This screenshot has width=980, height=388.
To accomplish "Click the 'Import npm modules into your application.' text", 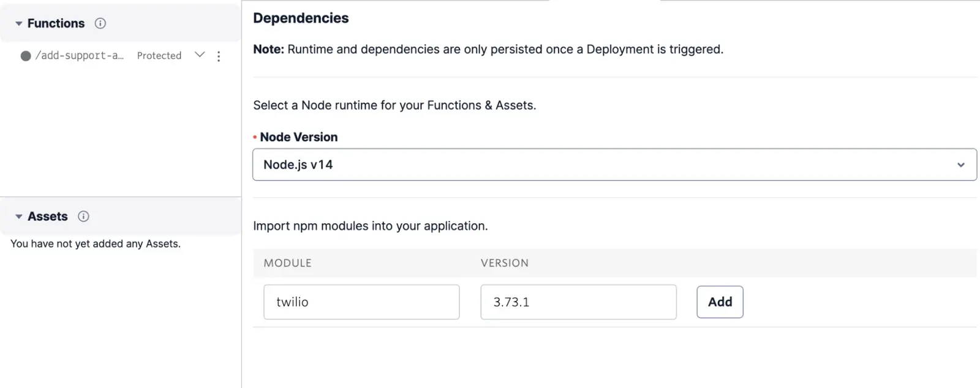I will point(371,226).
